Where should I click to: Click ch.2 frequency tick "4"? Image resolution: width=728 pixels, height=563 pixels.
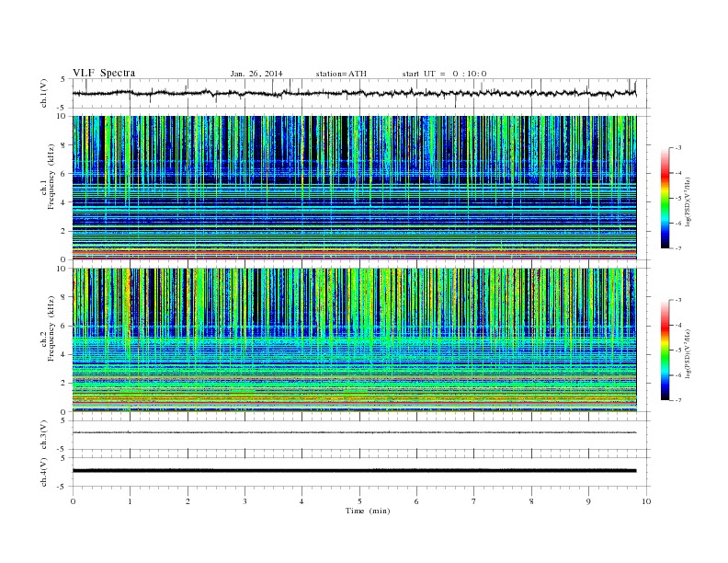[x=63, y=355]
